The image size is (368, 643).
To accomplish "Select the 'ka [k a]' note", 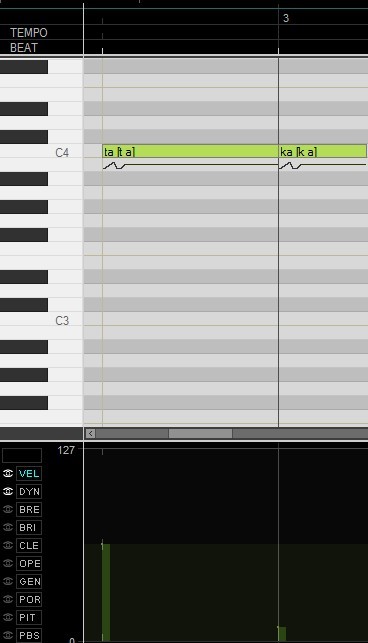I will (323, 151).
